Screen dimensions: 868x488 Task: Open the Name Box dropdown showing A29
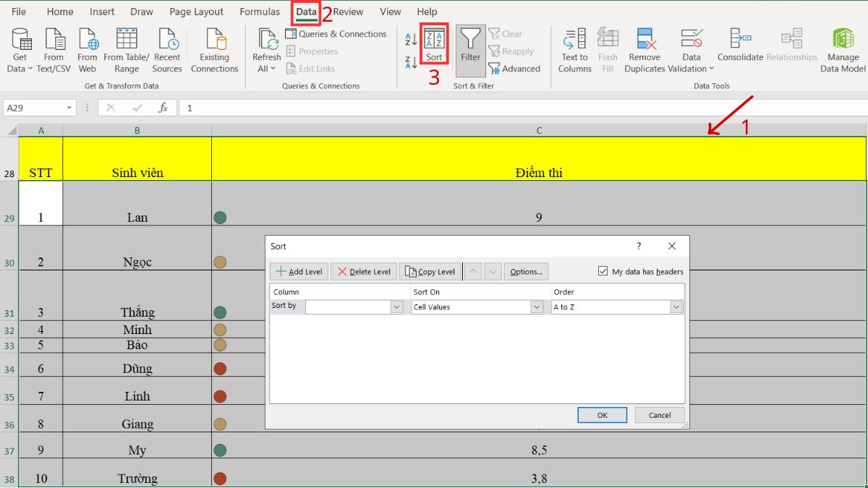pyautogui.click(x=69, y=106)
